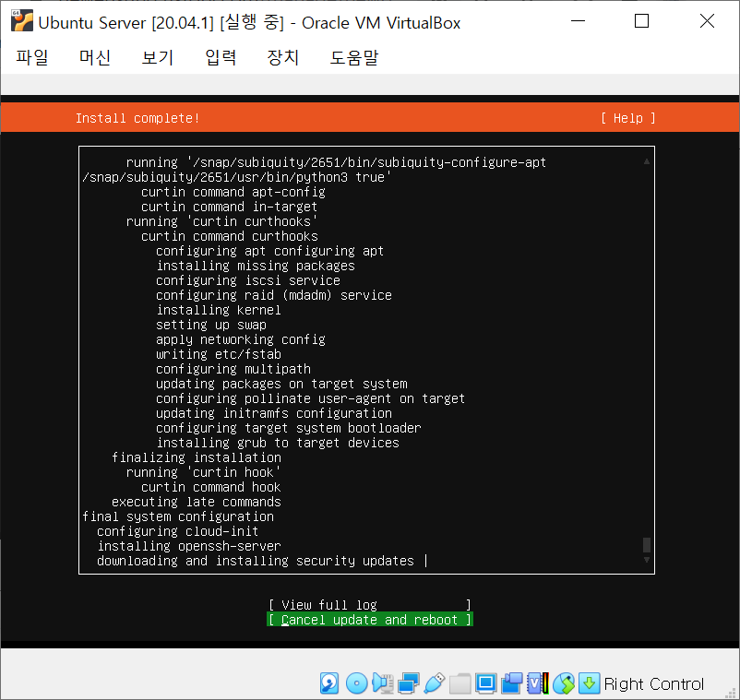Open the 입력 menu

221,57
